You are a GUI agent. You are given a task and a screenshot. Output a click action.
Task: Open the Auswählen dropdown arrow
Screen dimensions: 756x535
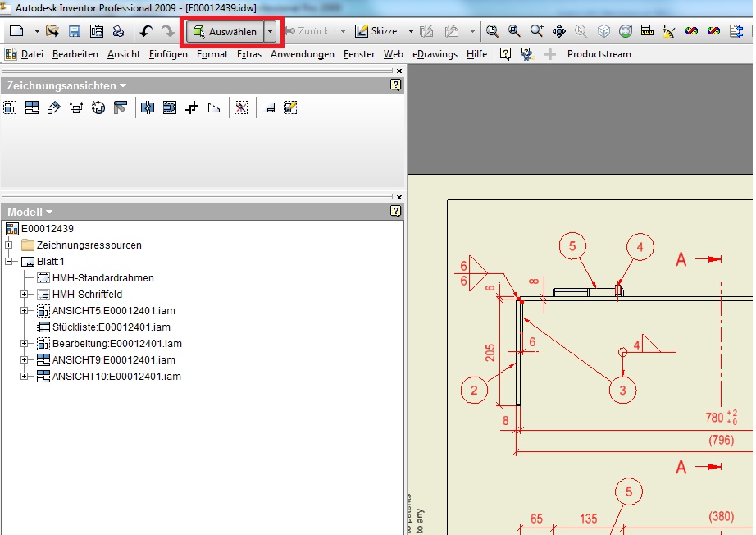click(271, 31)
